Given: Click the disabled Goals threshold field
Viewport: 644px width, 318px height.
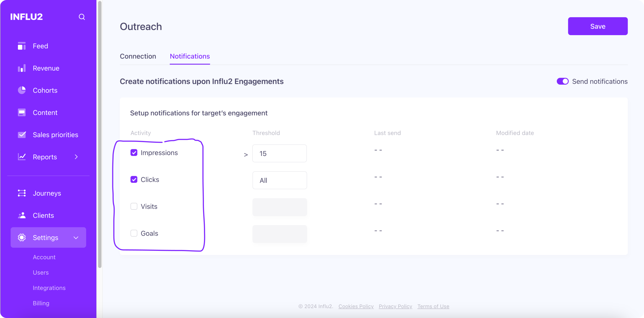Looking at the screenshot, I should pyautogui.click(x=280, y=234).
